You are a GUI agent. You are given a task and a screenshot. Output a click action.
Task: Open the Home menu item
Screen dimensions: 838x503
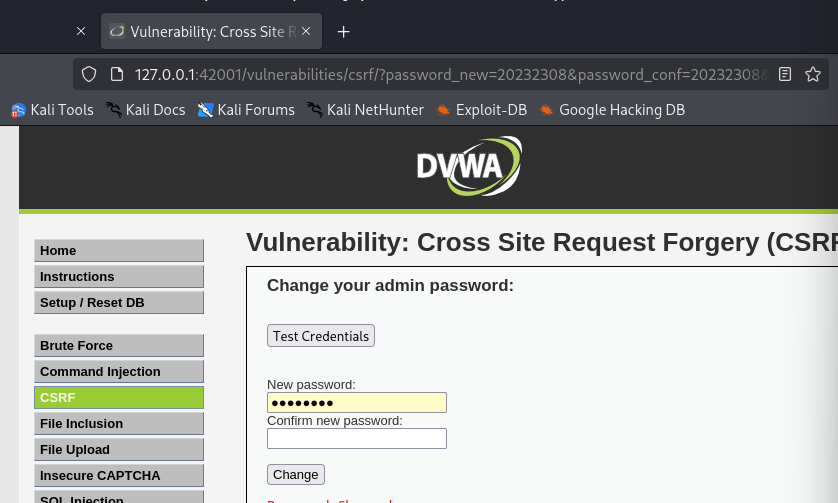coord(119,251)
